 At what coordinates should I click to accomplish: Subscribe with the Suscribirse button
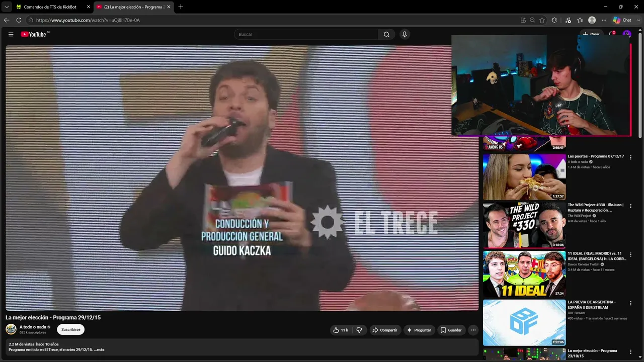[70, 330]
